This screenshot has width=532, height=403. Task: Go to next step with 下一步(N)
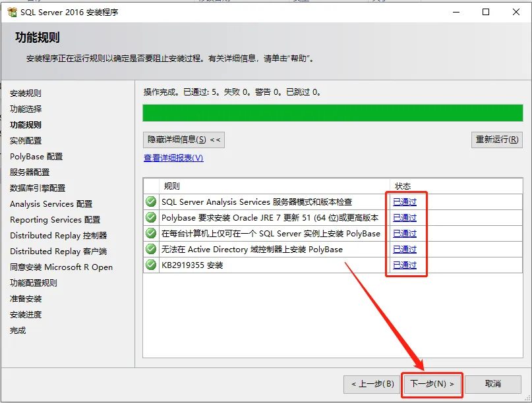pyautogui.click(x=432, y=384)
